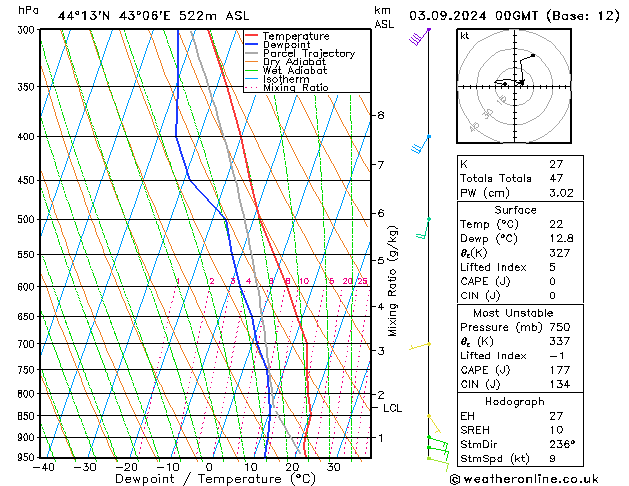629x486 pixels.
Task: Click the grey Parcel Trajectory legend swatch
Action: point(252,53)
